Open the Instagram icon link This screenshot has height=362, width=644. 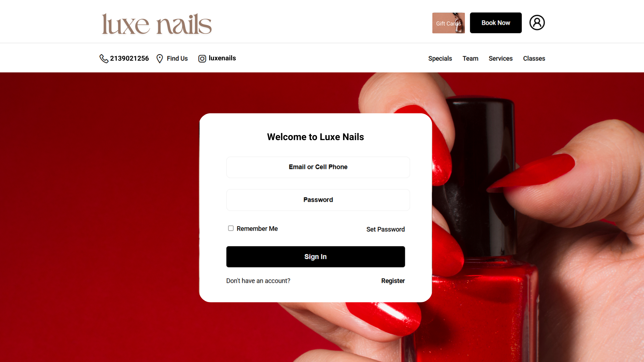coord(202,59)
